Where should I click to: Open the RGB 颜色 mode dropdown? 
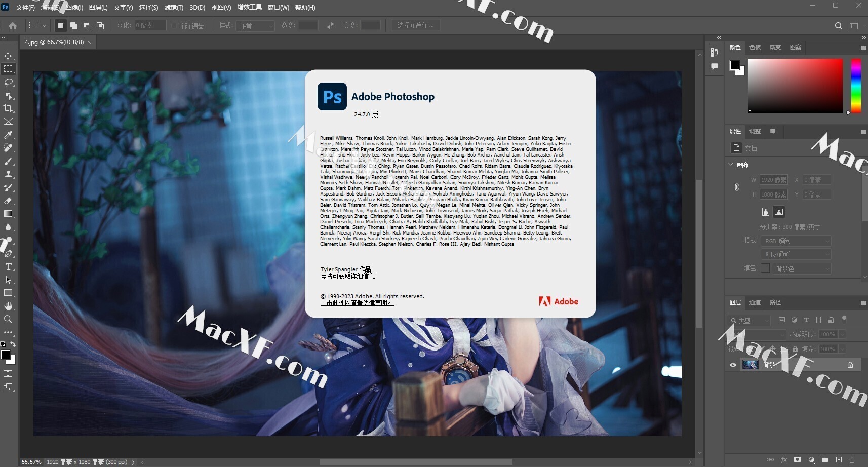796,241
